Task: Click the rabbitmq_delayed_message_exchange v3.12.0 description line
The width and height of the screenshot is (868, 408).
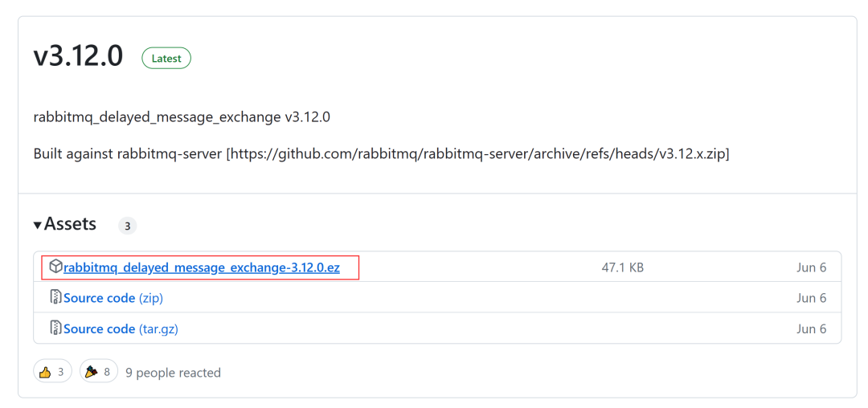Action: [x=182, y=117]
